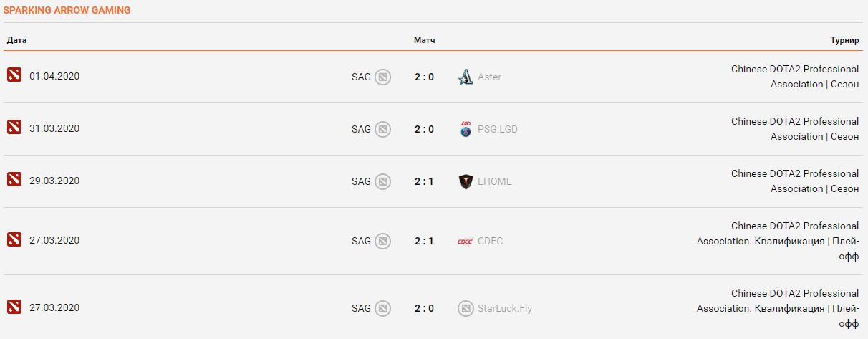Open the PSG.LGD team link
Screen dimensions: 868x339
pyautogui.click(x=497, y=129)
